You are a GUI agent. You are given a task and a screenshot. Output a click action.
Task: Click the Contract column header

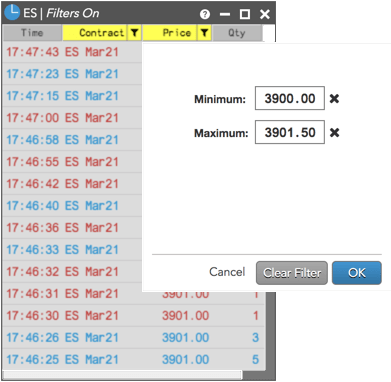pos(94,33)
